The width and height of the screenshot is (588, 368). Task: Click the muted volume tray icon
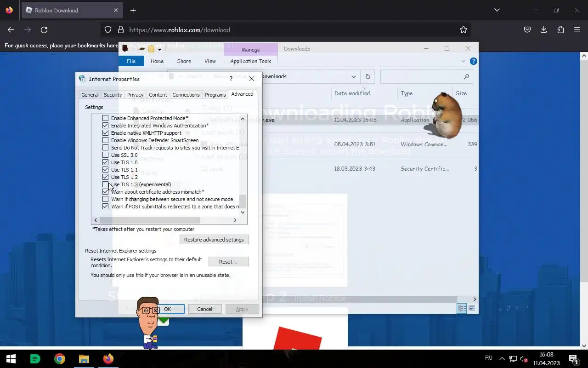pos(523,359)
